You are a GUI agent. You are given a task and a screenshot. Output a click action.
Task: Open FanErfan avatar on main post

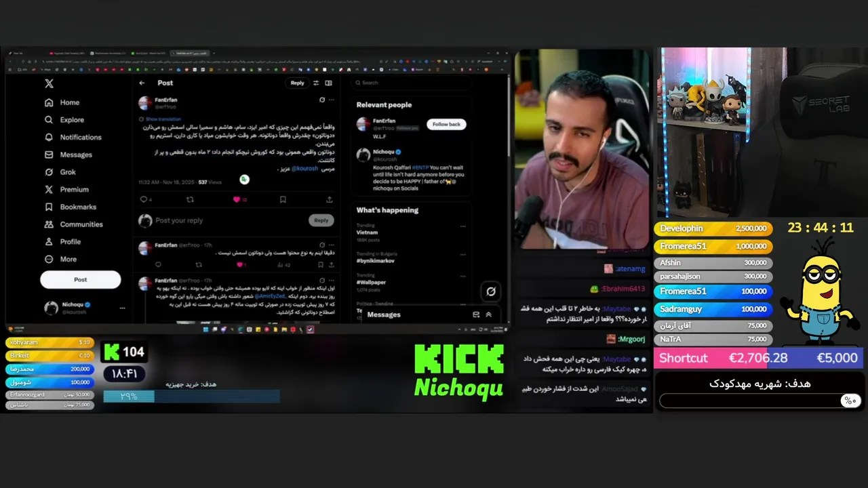pyautogui.click(x=145, y=103)
